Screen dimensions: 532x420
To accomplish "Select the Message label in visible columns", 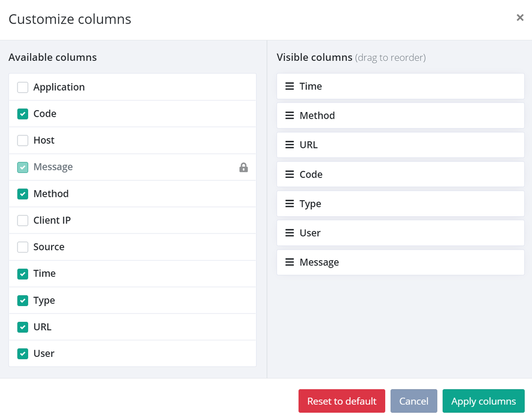I will [x=319, y=262].
